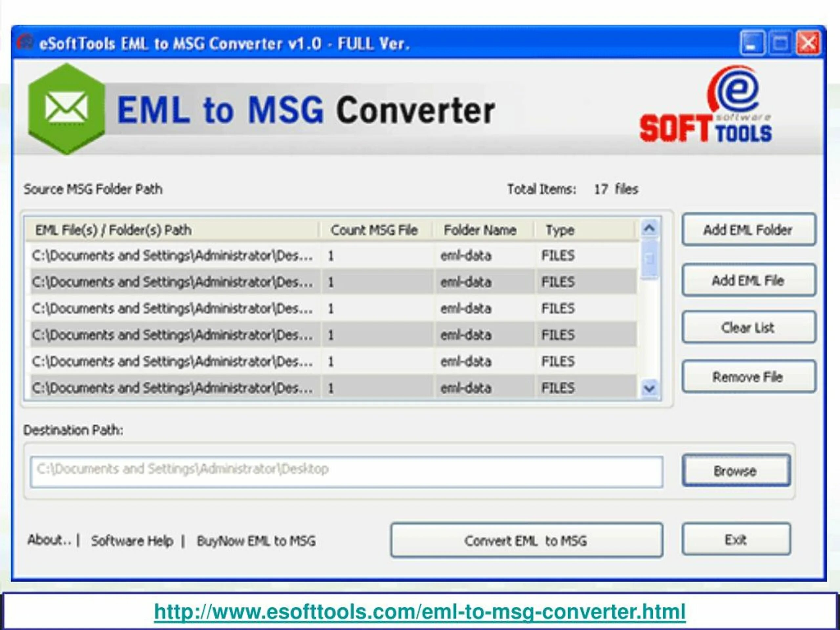Screen dimensions: 840x630
Task: Visit the esofttools.com eml-to-msg-converter URL
Action: point(420,612)
